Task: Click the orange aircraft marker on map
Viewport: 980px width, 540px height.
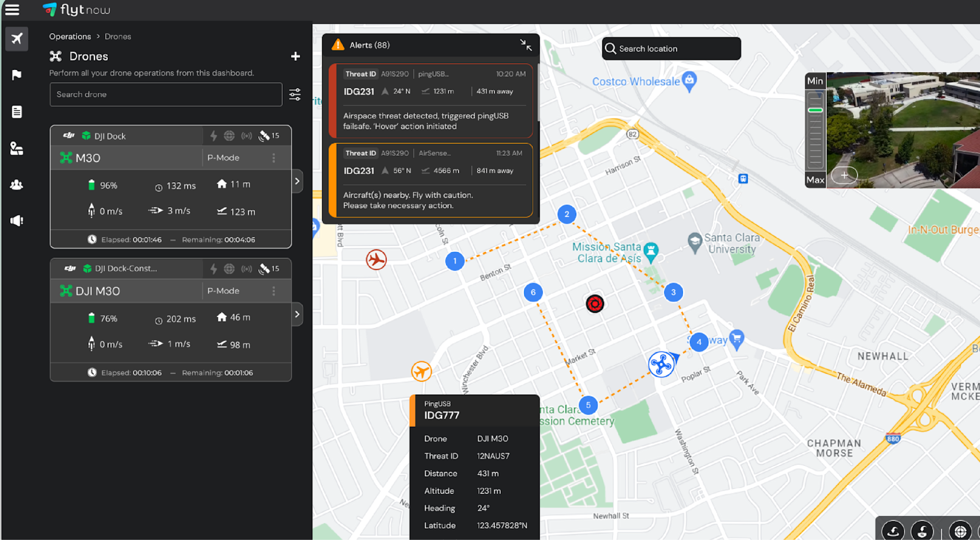Action: click(422, 371)
